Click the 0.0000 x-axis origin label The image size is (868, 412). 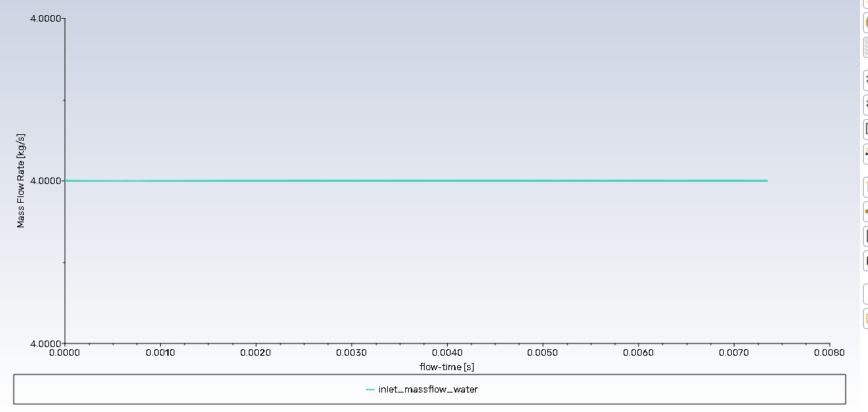(x=65, y=353)
